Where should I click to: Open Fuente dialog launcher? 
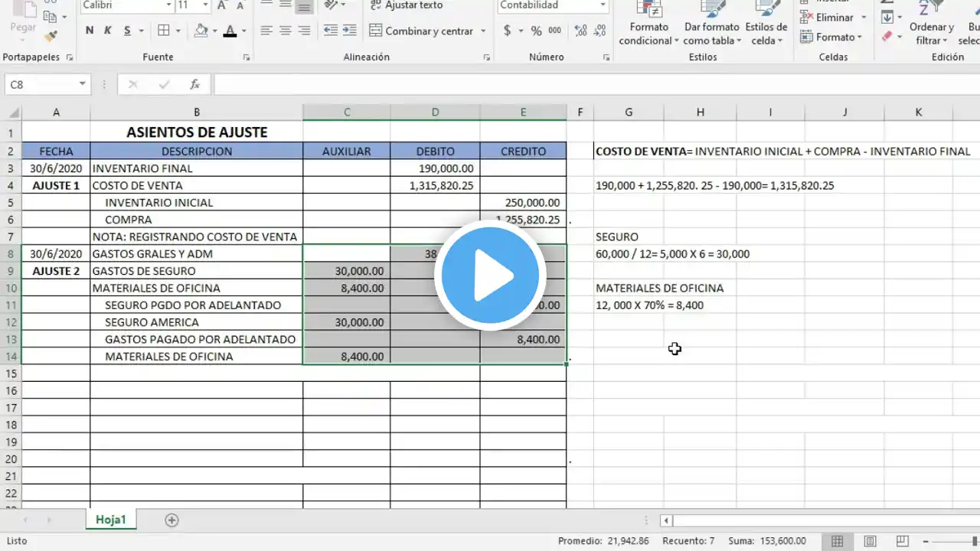tap(247, 57)
